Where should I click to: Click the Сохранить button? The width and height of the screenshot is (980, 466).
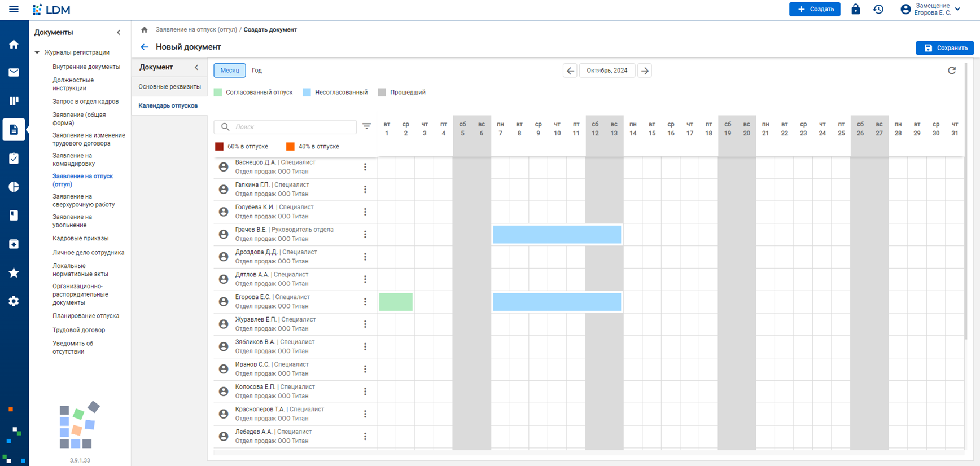944,48
